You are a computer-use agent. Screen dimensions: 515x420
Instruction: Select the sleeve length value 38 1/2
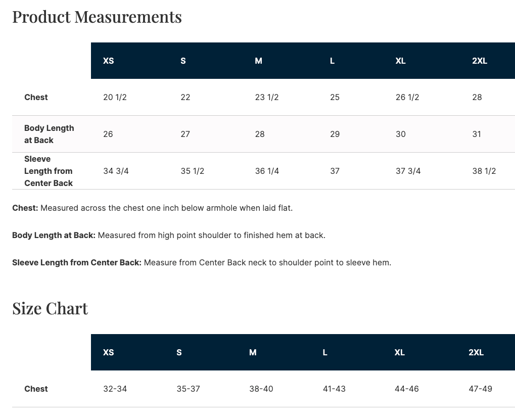pos(484,171)
